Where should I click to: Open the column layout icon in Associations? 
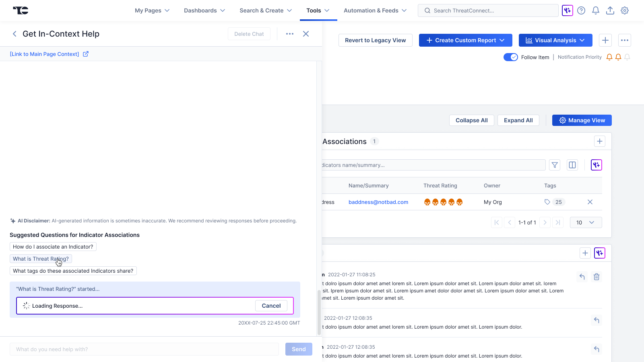[572, 165]
